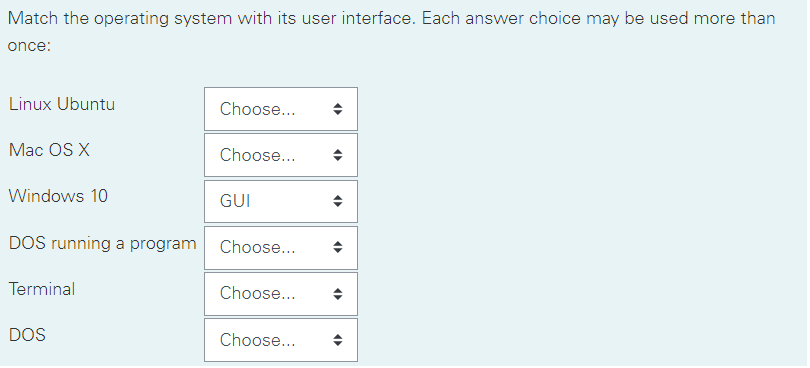Viewport: 810px width, 368px height.
Task: Click the Windows 10 label
Action: (58, 196)
